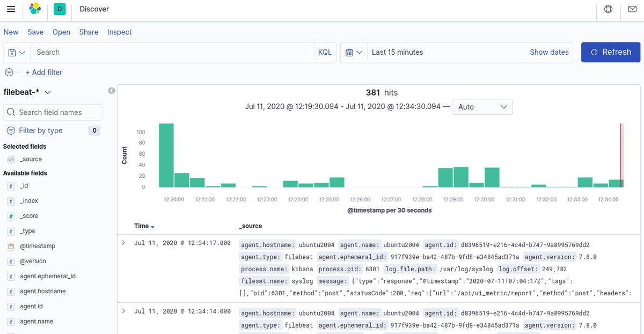
Task: Open the help menu icon
Action: pos(608,9)
